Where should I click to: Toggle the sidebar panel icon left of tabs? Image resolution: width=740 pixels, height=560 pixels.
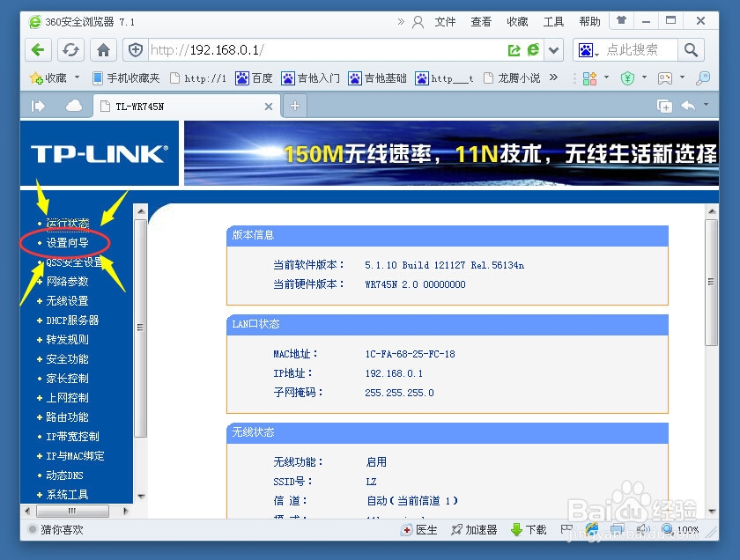(38, 107)
